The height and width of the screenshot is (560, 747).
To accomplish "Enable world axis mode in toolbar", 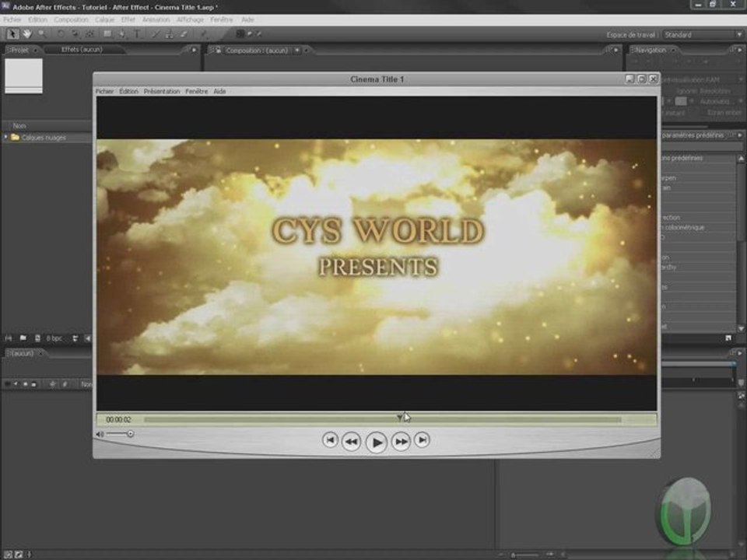I will 250,33.
